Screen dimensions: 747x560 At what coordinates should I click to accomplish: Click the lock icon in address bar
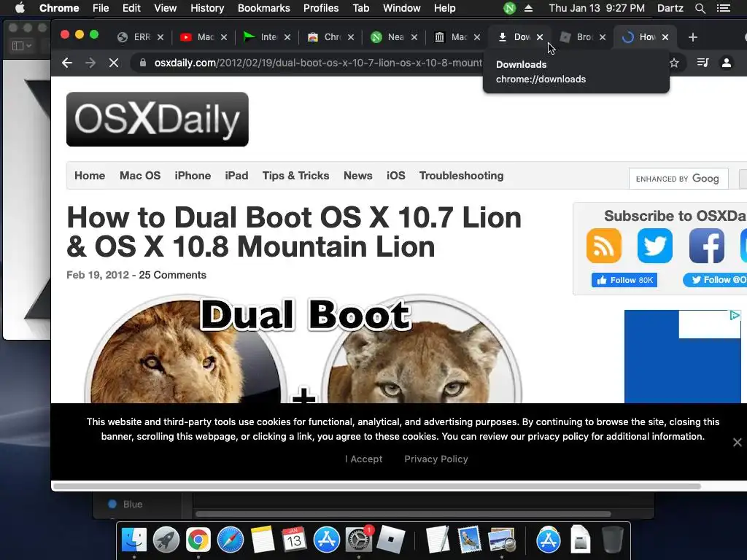point(142,63)
